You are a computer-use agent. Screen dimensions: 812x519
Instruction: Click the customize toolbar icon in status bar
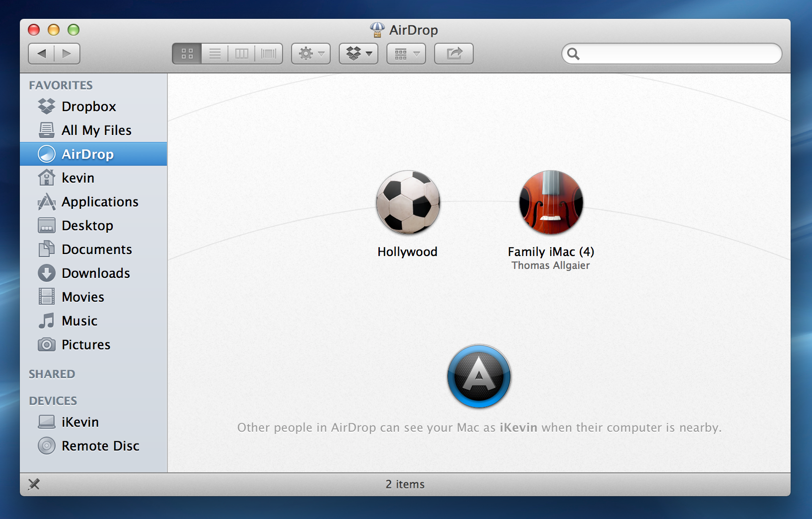point(34,484)
